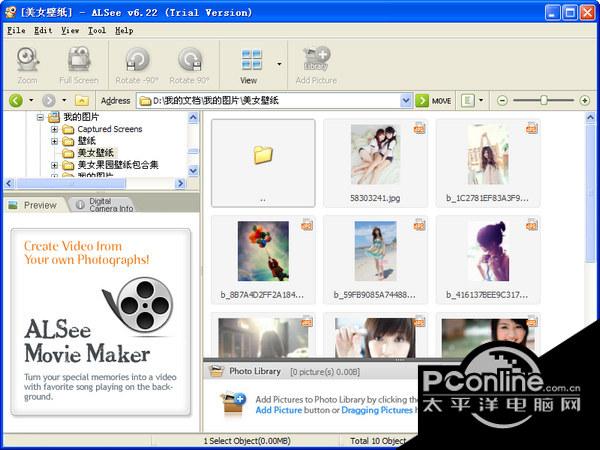The image size is (600, 450).
Task: Click JPG badge on b_8B7A4D2FF2A184 thumbnail
Action: click(x=307, y=225)
